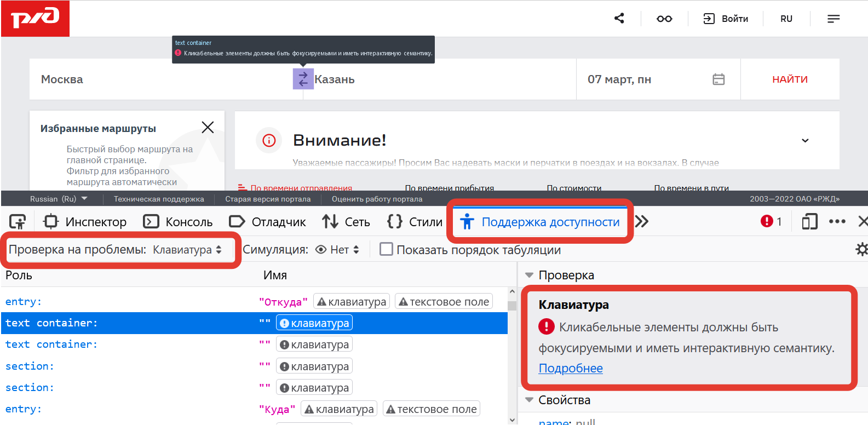This screenshot has height=425, width=868.
Task: Enable Show tab order checkbox
Action: point(386,249)
